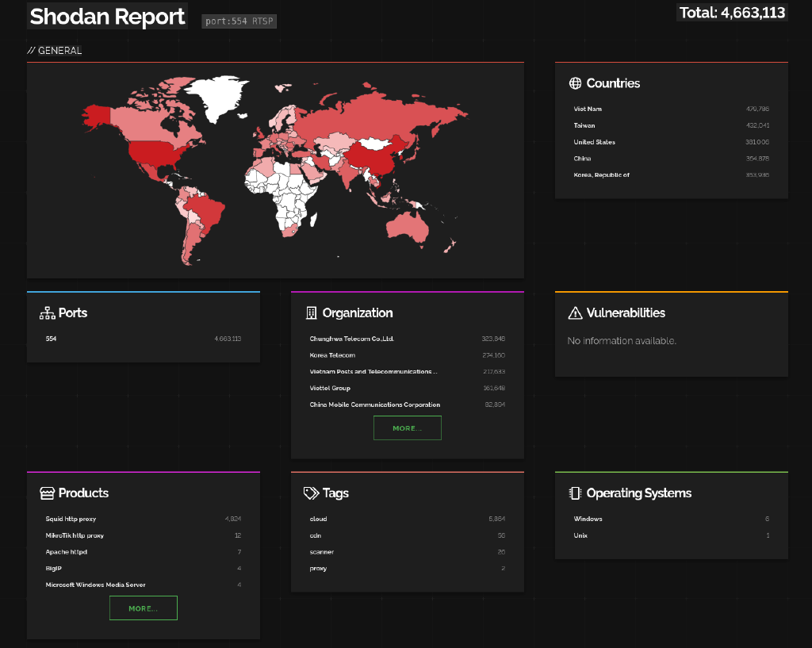Select the cloud tag entry

point(318,519)
